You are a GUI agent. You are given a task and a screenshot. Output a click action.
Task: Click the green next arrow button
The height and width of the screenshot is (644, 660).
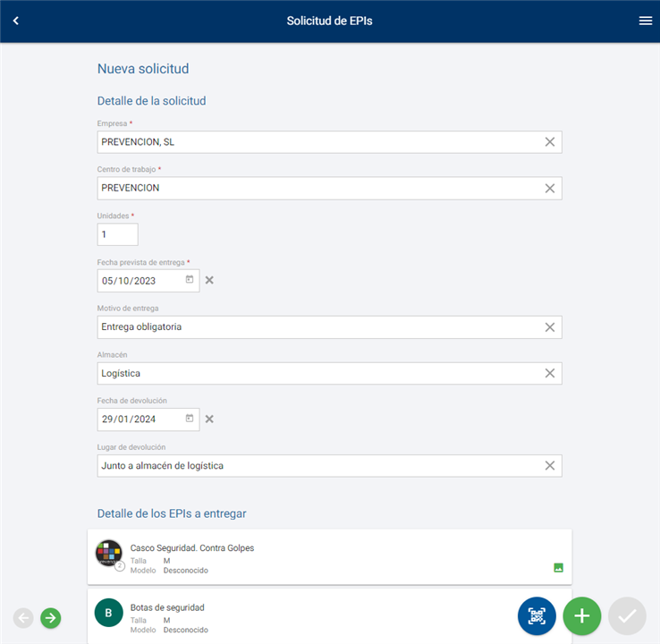pyautogui.click(x=51, y=617)
